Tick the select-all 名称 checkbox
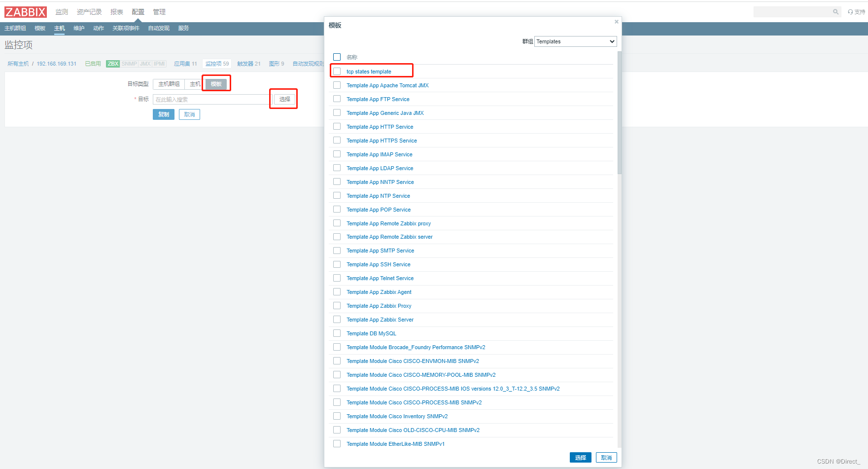Screen dimensions: 868x469 (x=337, y=57)
